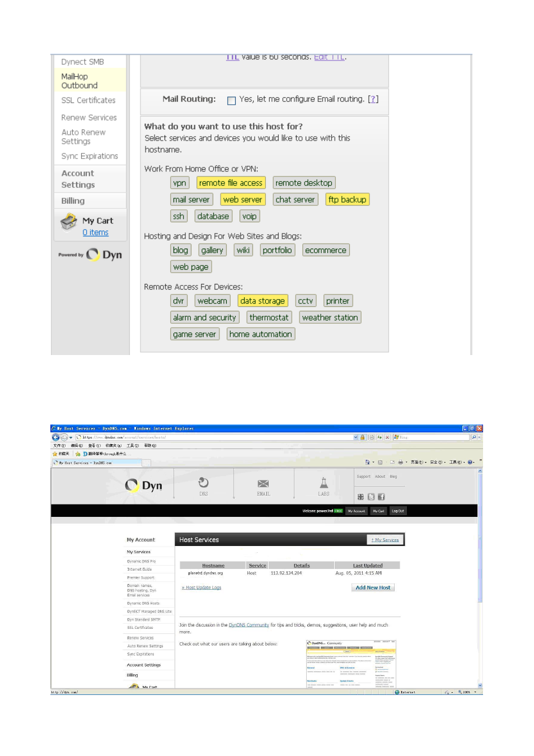This screenshot has width=534, height=756.
Task: Click the add-to-favorites-bar star icon
Action: click(x=78, y=454)
